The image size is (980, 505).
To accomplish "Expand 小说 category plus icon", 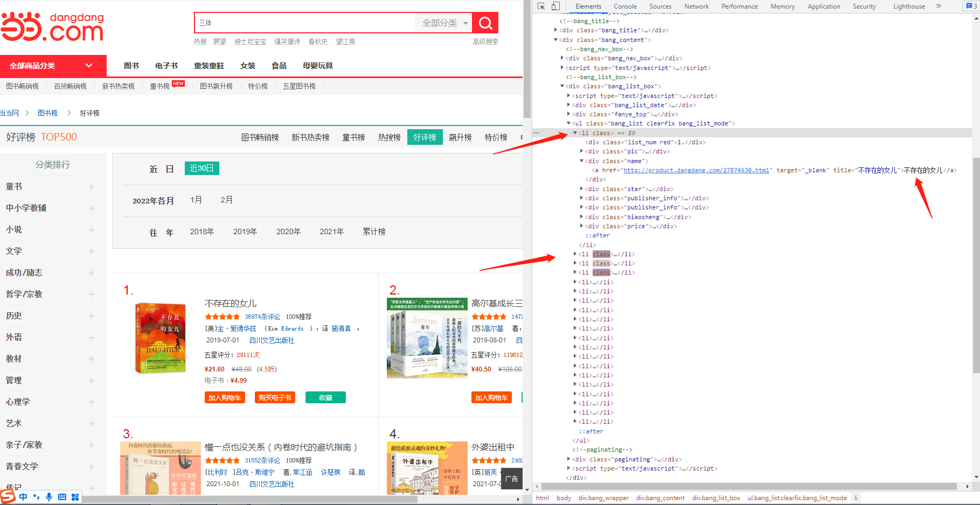I will pos(92,230).
